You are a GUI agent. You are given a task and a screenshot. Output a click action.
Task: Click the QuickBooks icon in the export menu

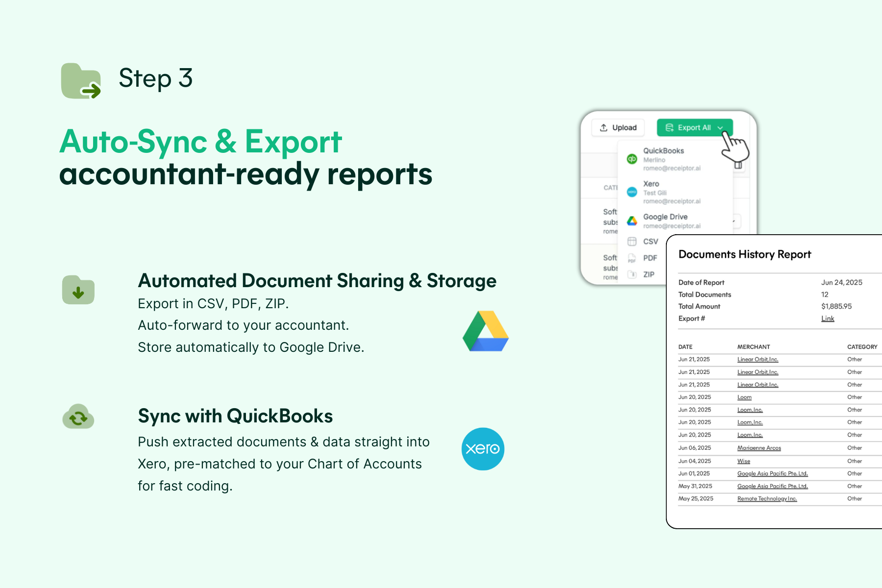coord(632,159)
